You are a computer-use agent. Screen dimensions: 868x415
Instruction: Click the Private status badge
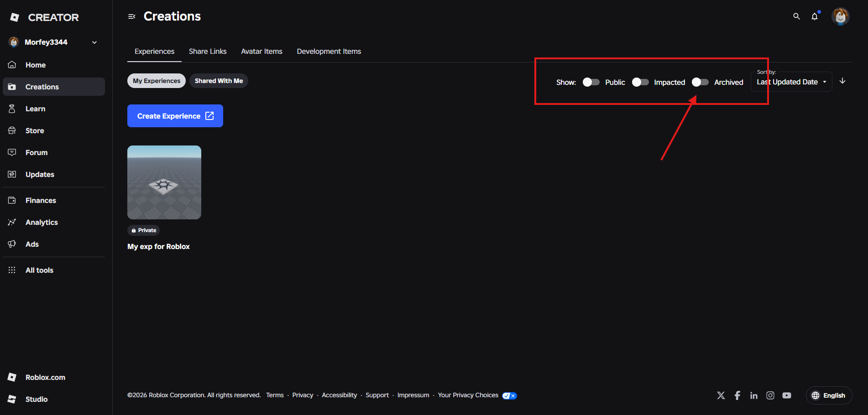(x=143, y=230)
